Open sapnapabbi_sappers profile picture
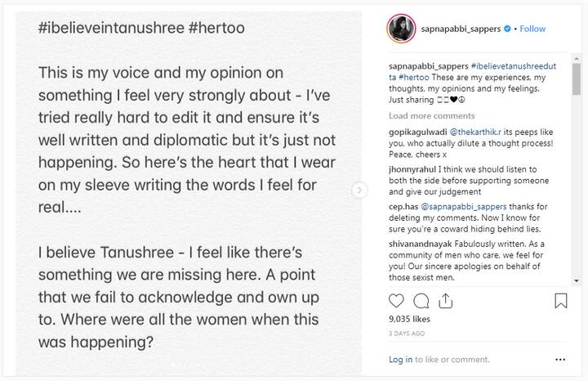Image resolution: width=588 pixels, height=381 pixels. pyautogui.click(x=401, y=29)
